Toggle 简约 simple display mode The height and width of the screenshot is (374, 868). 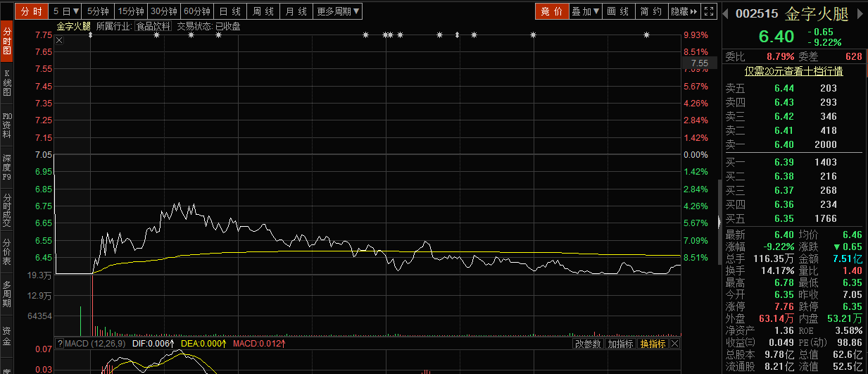pos(651,11)
